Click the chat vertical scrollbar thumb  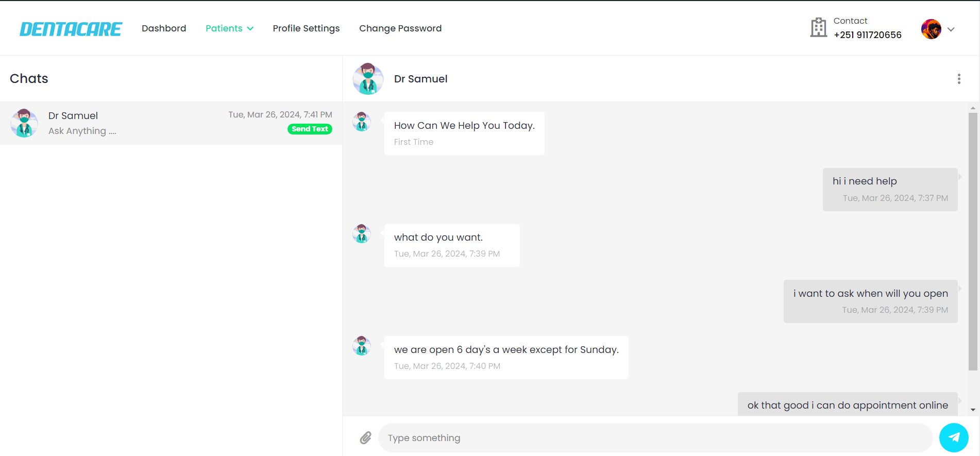pyautogui.click(x=973, y=241)
